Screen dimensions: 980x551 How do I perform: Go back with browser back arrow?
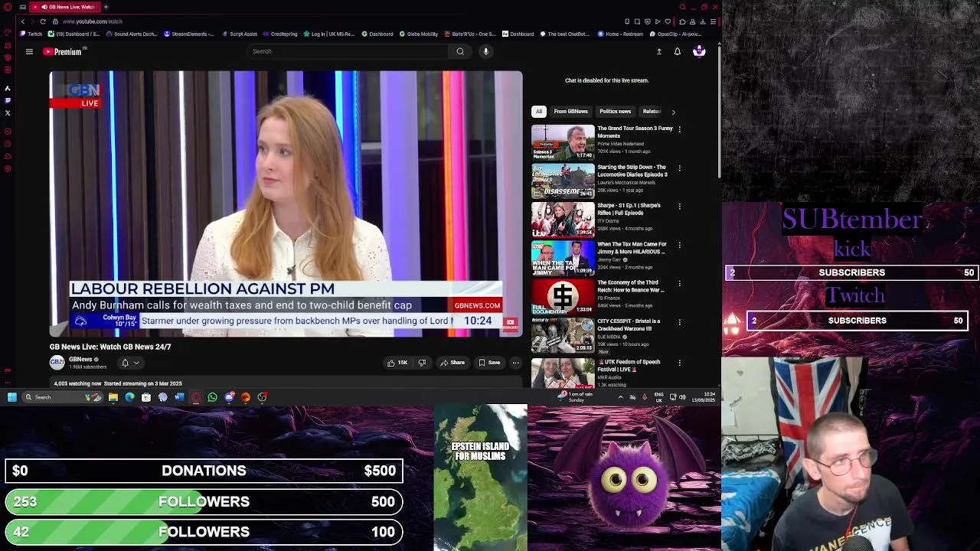[x=23, y=21]
